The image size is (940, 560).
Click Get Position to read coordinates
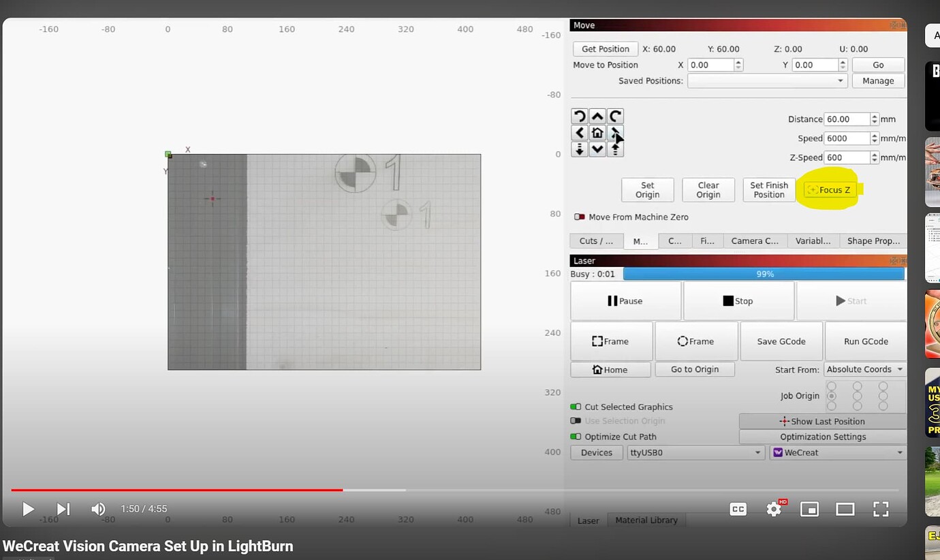604,48
